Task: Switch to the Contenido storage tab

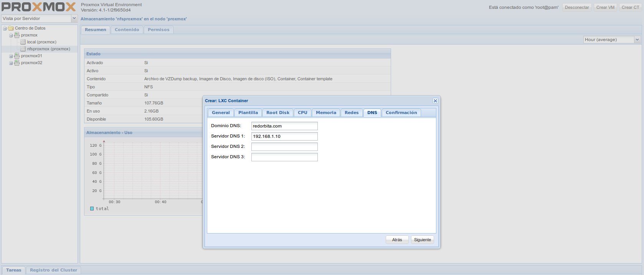Action: coord(127,30)
